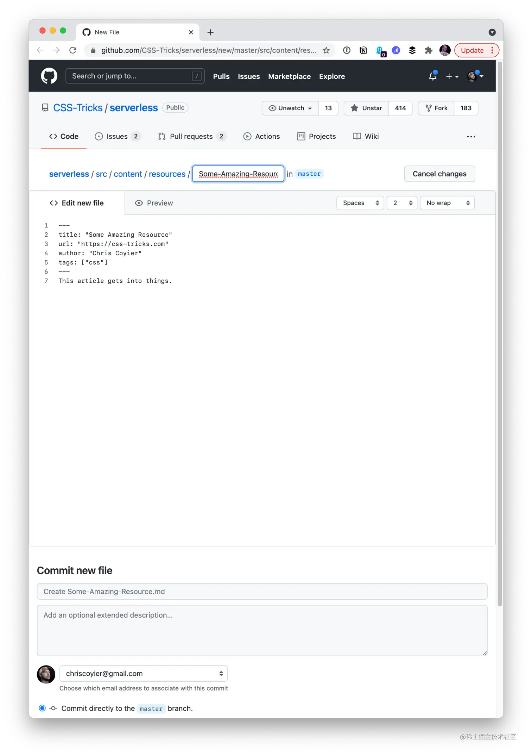Screen dimensions: 532x756
Task: Click the browser back arrow
Action: 40,50
